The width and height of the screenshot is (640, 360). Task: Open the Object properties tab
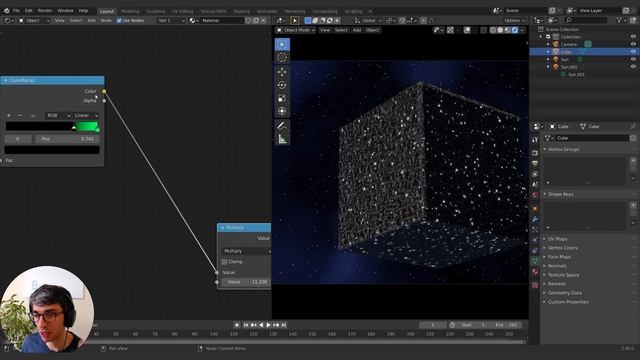click(x=535, y=209)
